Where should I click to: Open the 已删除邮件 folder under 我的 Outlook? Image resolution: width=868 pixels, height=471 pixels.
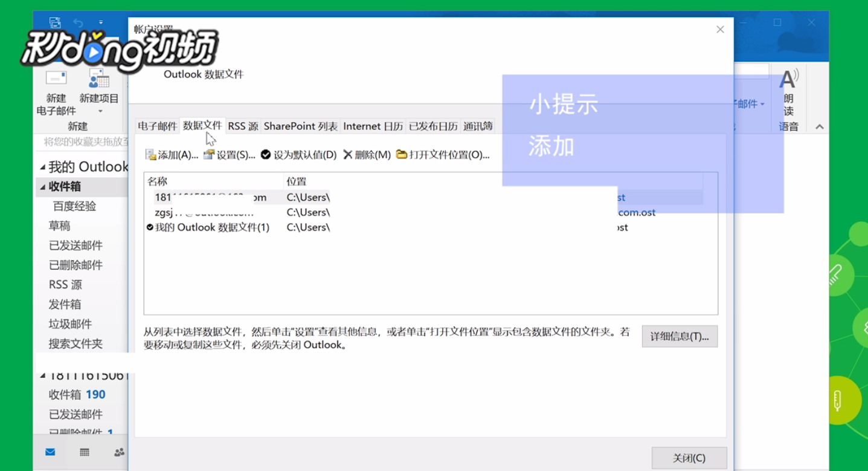pos(76,265)
